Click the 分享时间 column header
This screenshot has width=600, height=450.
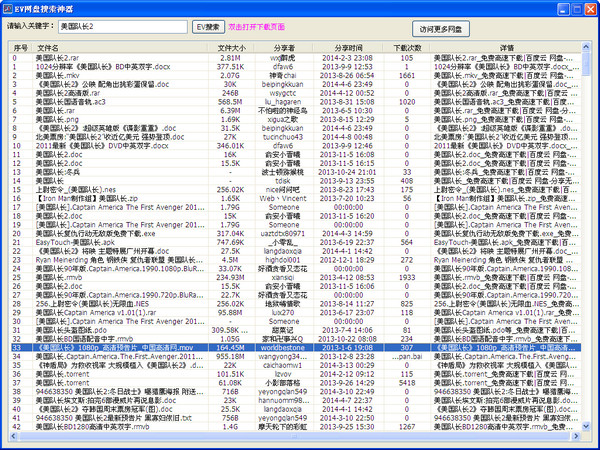tap(349, 48)
